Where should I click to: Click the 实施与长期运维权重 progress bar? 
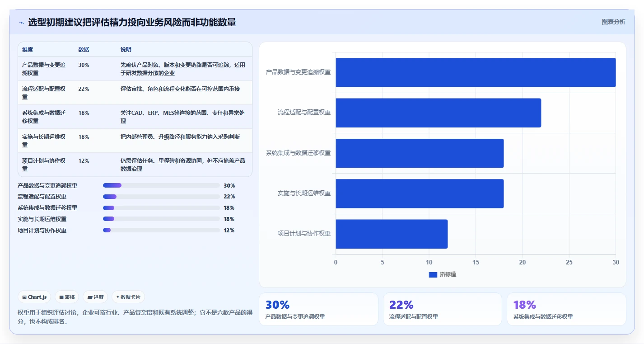point(161,219)
